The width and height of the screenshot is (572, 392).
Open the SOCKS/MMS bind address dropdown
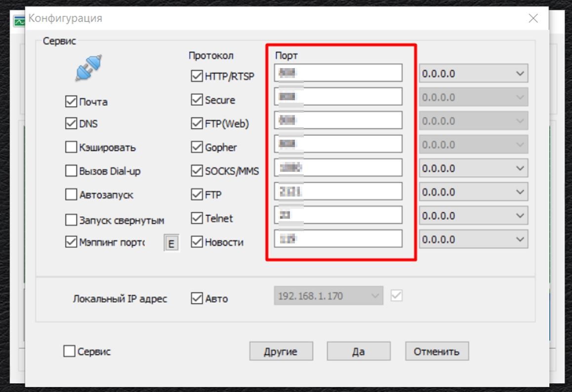click(474, 168)
